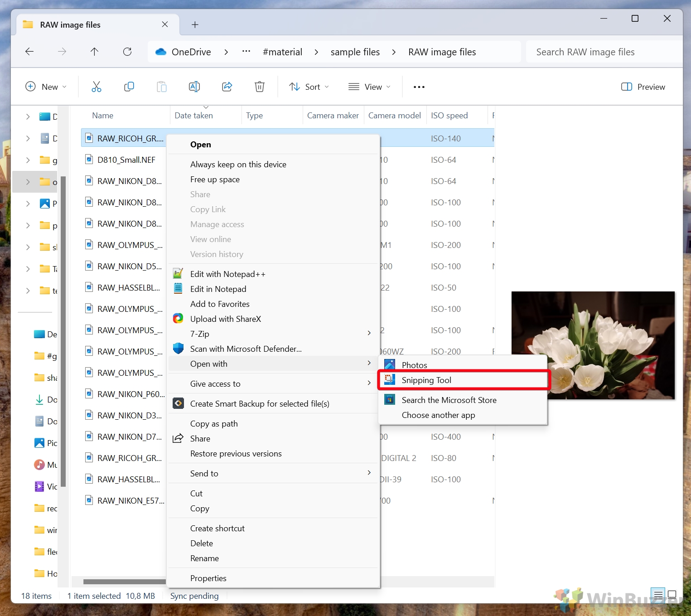Refresh the current folder
691x616 pixels.
tap(127, 52)
